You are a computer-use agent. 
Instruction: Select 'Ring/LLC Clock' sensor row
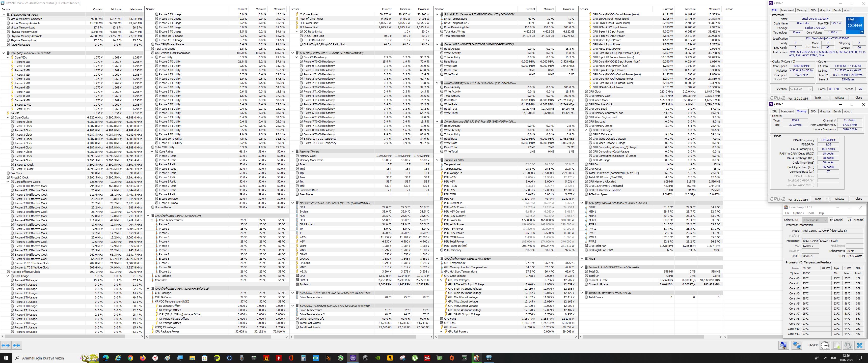72,177
